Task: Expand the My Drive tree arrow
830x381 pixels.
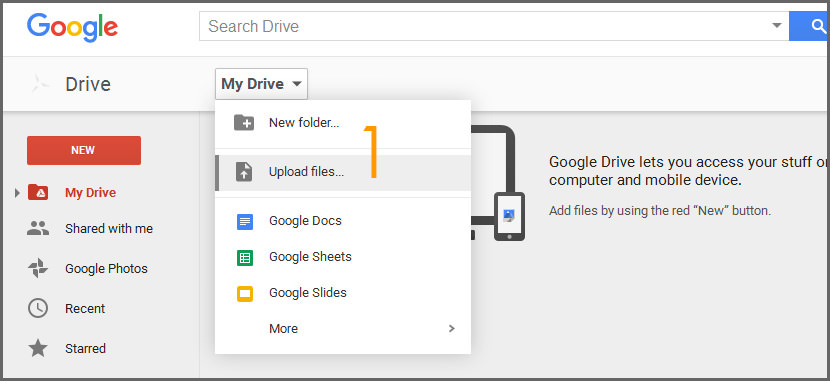Action: coord(17,193)
